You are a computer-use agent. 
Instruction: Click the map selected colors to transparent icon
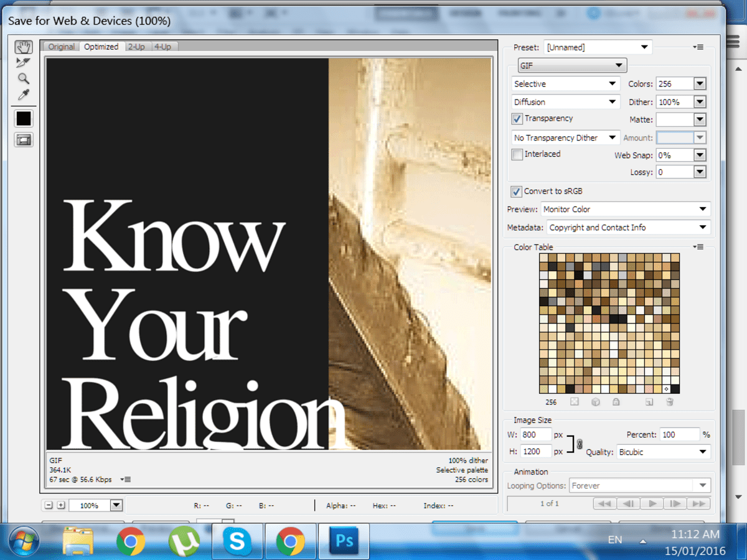[x=575, y=402]
